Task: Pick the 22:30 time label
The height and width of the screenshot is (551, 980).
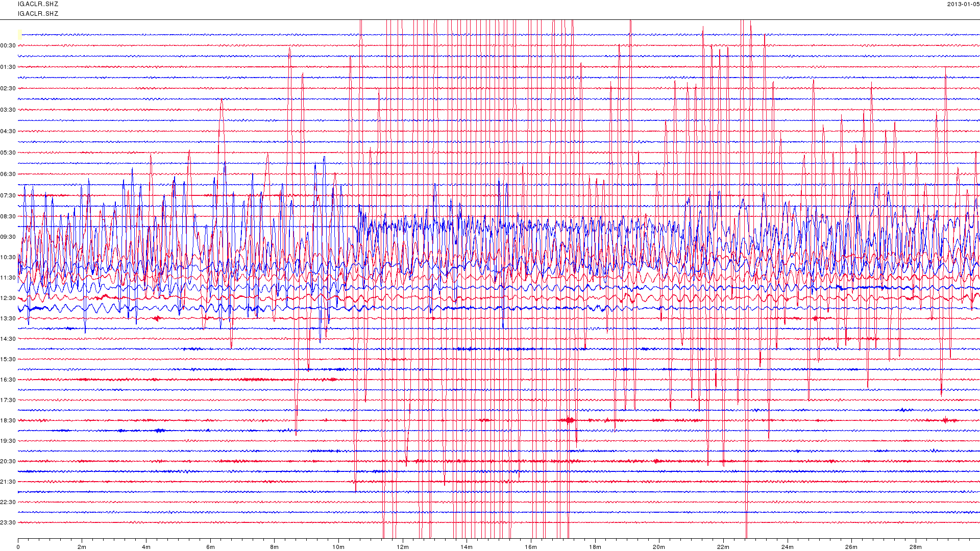Action: pyautogui.click(x=8, y=503)
